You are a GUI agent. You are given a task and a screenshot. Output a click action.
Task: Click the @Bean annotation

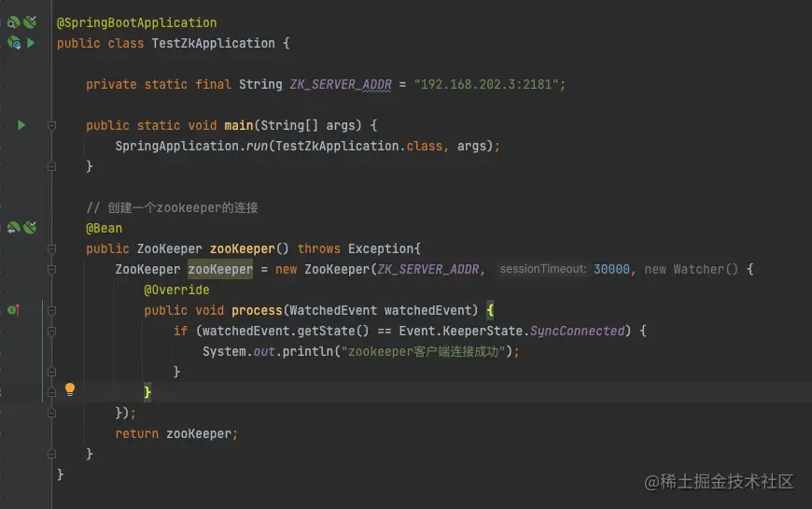[x=105, y=228]
